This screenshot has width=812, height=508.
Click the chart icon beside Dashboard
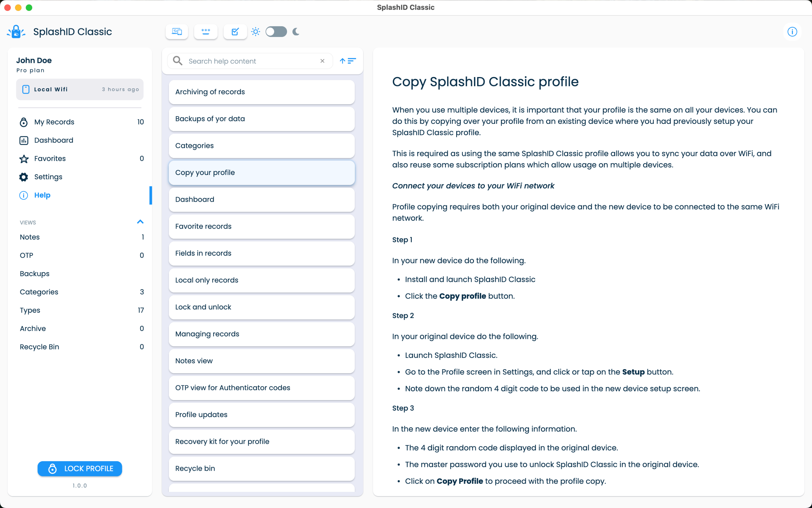pos(24,141)
